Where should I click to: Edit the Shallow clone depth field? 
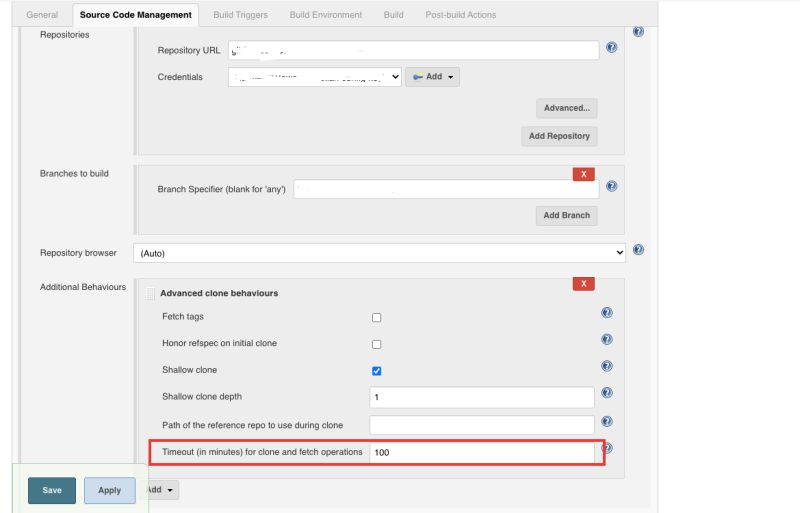pyautogui.click(x=482, y=397)
